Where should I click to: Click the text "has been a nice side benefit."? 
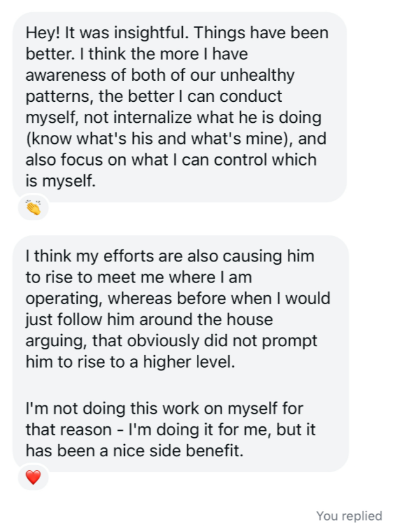[x=134, y=451]
